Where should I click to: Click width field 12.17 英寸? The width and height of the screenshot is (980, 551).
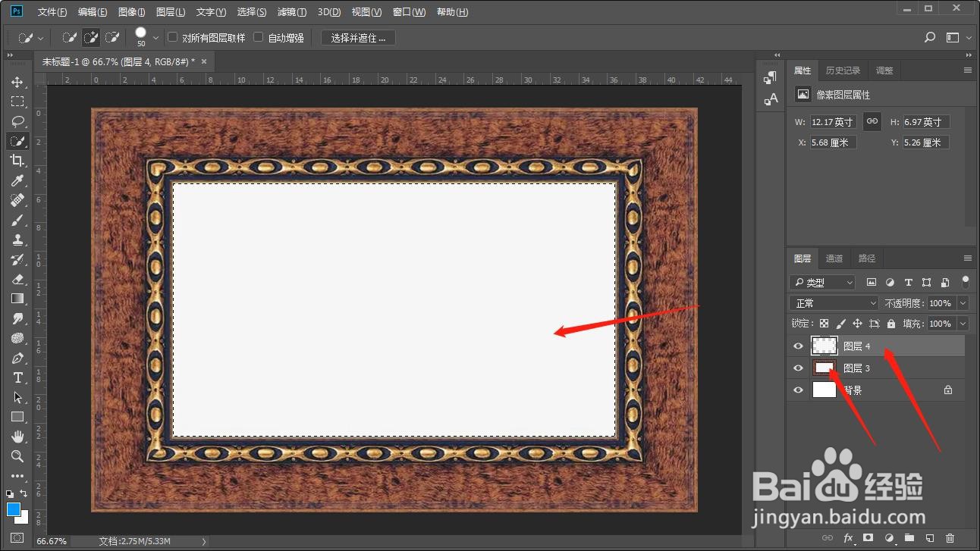pyautogui.click(x=833, y=121)
